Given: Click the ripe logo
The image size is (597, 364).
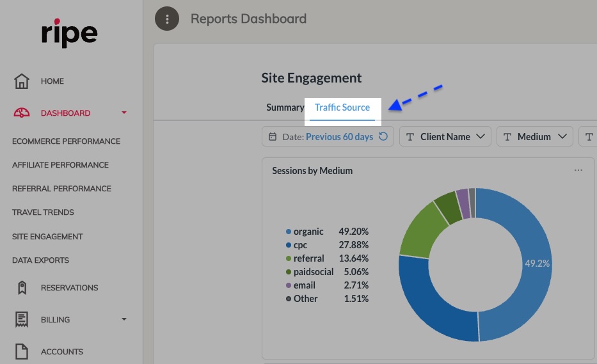Looking at the screenshot, I should point(69,33).
